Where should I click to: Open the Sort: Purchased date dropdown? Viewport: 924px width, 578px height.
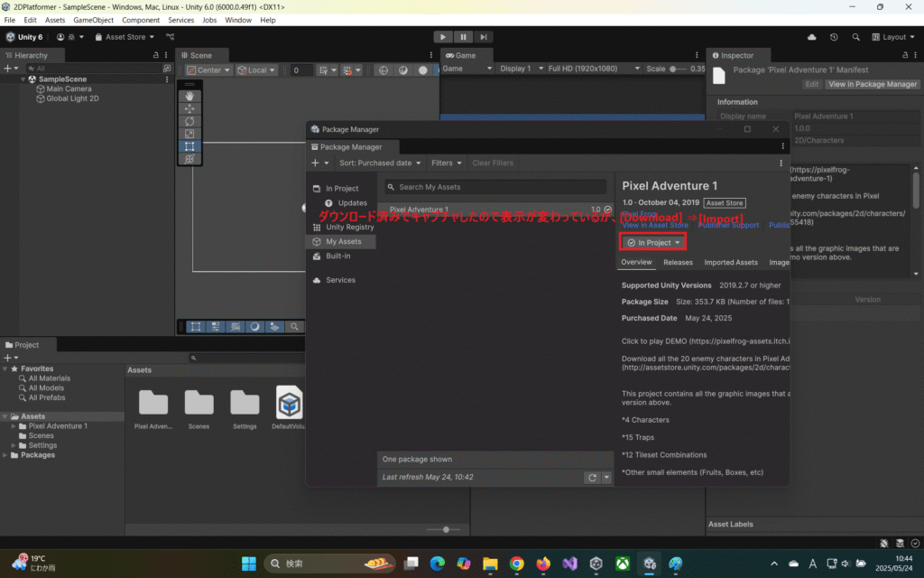tap(380, 163)
